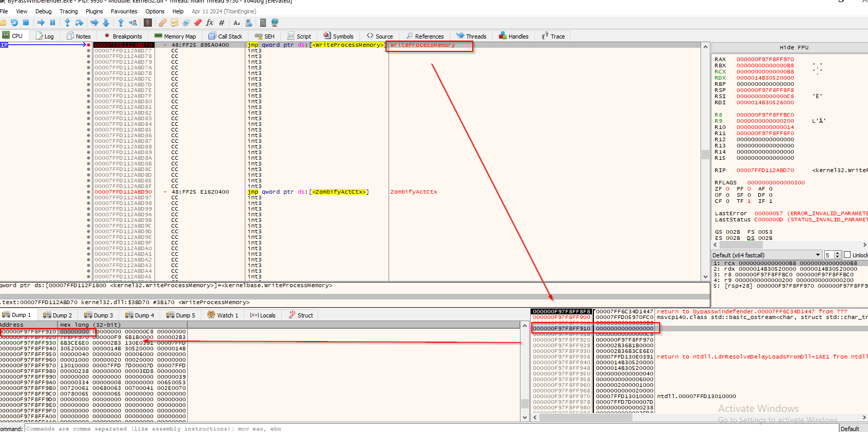Click the globe Check for updates icon

[275, 23]
